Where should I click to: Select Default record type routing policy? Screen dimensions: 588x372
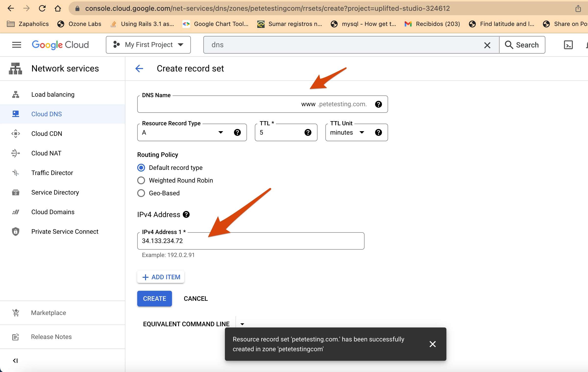tap(141, 168)
